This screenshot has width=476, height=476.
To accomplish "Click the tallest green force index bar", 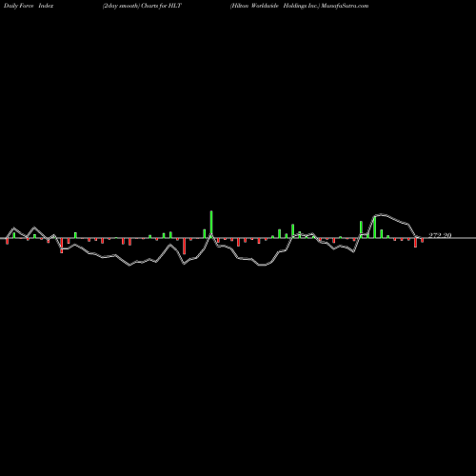I will pos(211,224).
